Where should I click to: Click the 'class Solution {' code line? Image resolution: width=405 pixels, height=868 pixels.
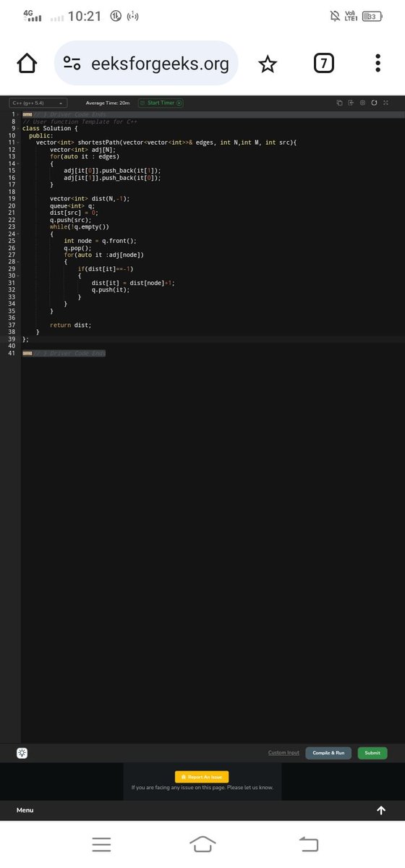click(50, 128)
